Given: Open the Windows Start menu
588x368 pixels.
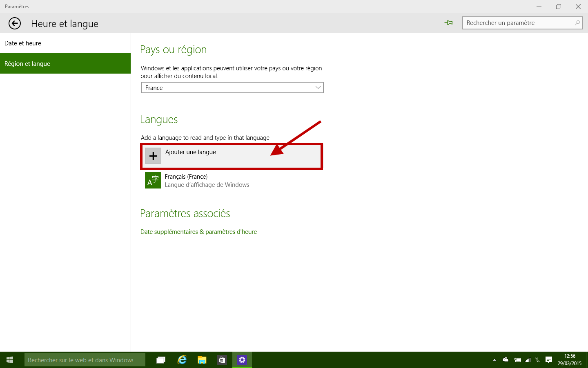Looking at the screenshot, I should point(10,360).
